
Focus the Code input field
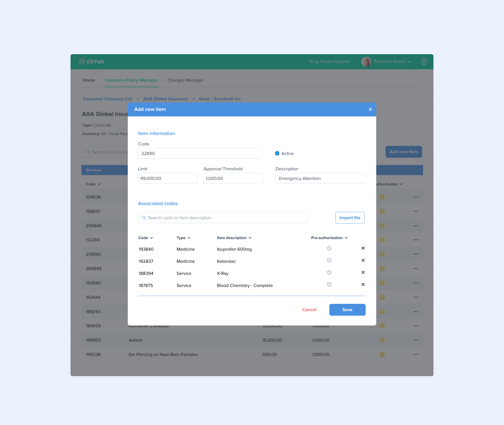pyautogui.click(x=200, y=153)
